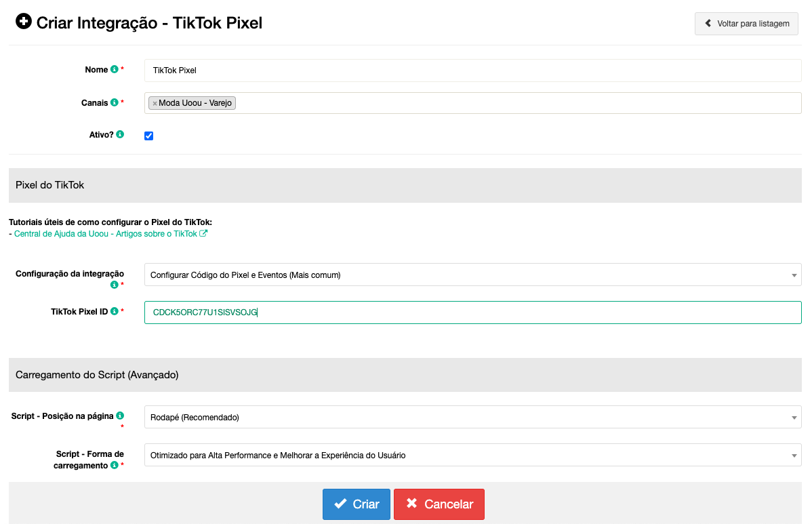812x524 pixels.
Task: Click the info icon beside Nome label
Action: tap(115, 69)
